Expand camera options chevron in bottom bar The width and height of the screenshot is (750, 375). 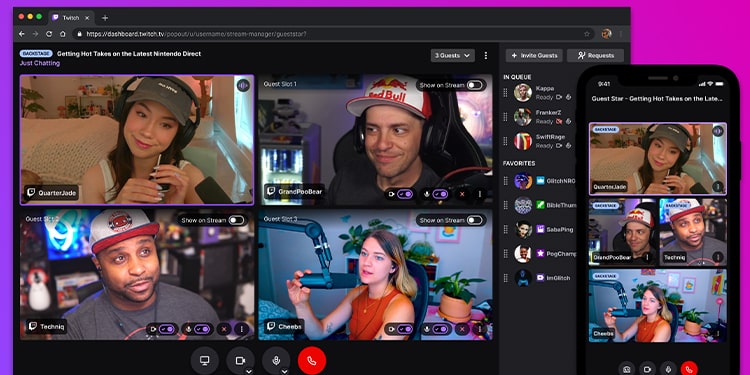[x=249, y=371]
